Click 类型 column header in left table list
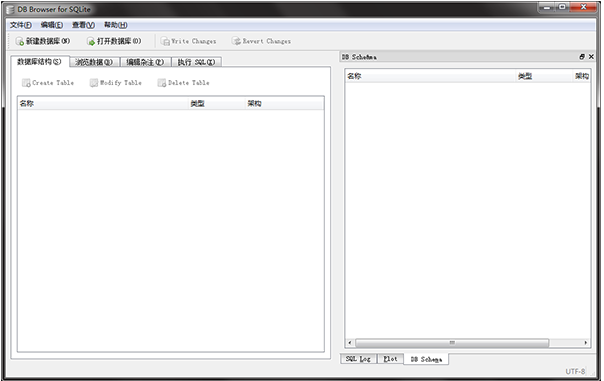This screenshot has width=604, height=381. click(x=217, y=104)
